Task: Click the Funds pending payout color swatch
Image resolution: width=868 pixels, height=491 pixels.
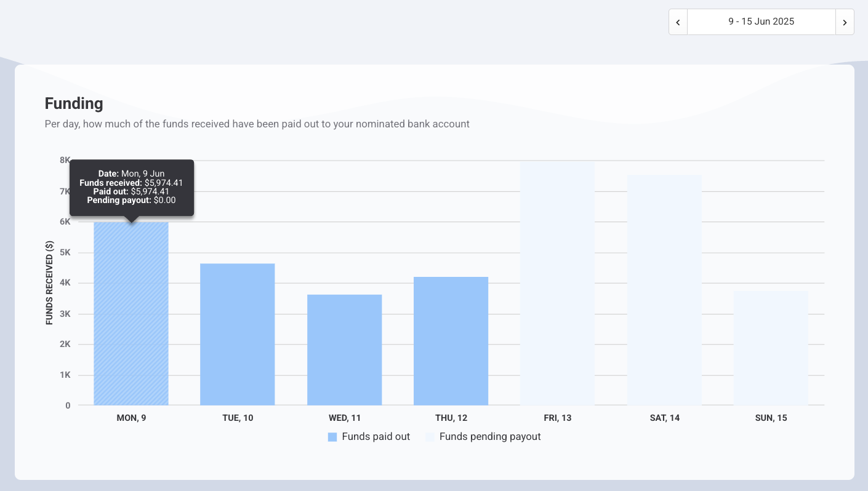Action: pos(430,437)
